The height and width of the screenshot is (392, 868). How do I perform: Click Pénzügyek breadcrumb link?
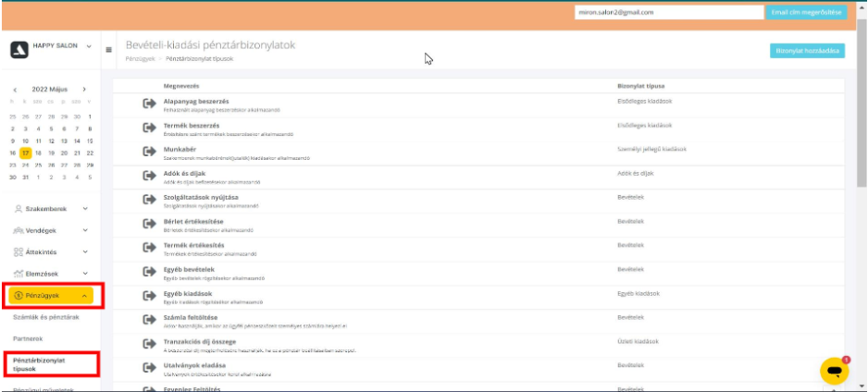(141, 58)
